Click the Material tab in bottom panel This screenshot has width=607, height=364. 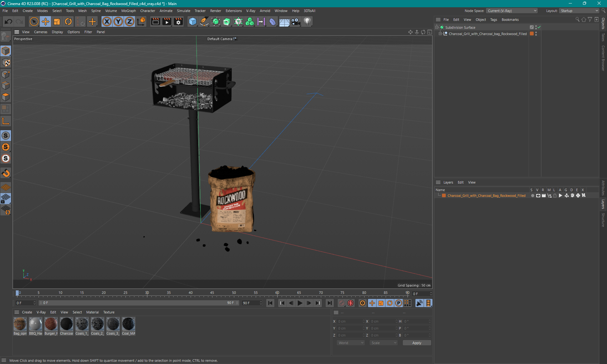pyautogui.click(x=92, y=312)
